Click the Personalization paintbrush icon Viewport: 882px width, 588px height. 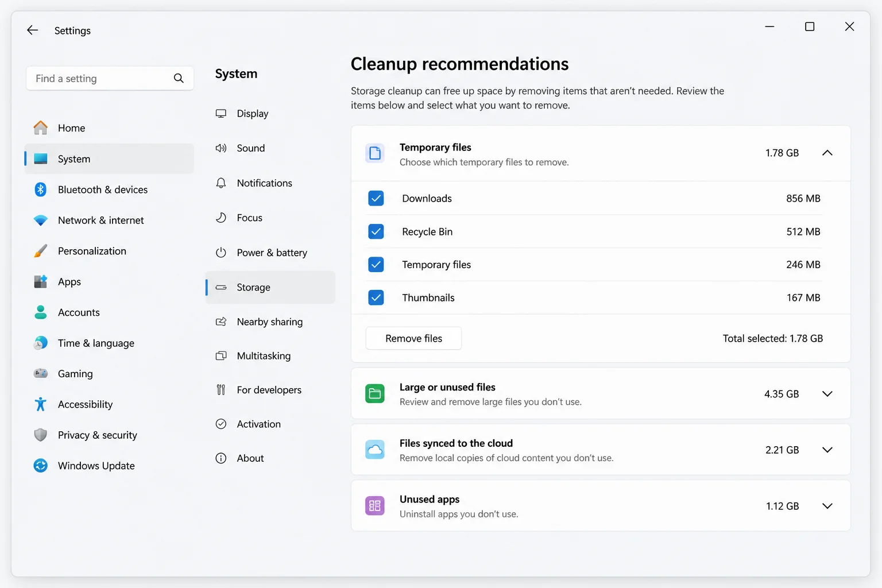pyautogui.click(x=40, y=251)
